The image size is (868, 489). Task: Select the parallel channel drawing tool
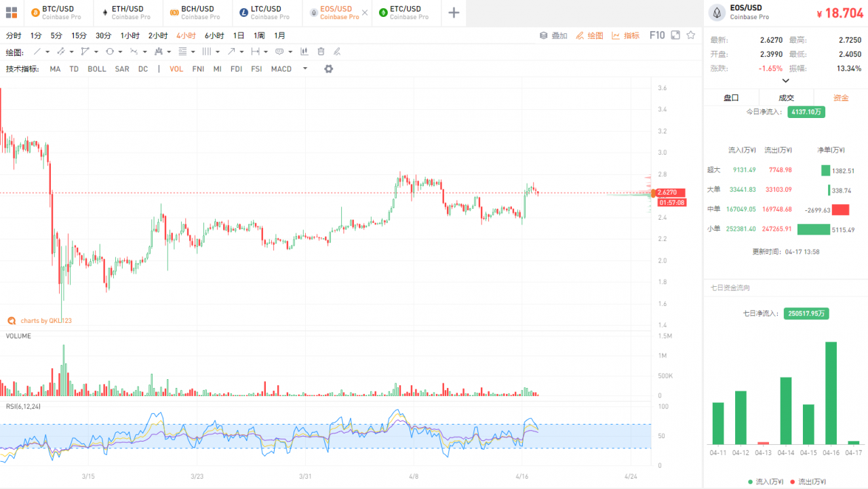(60, 52)
